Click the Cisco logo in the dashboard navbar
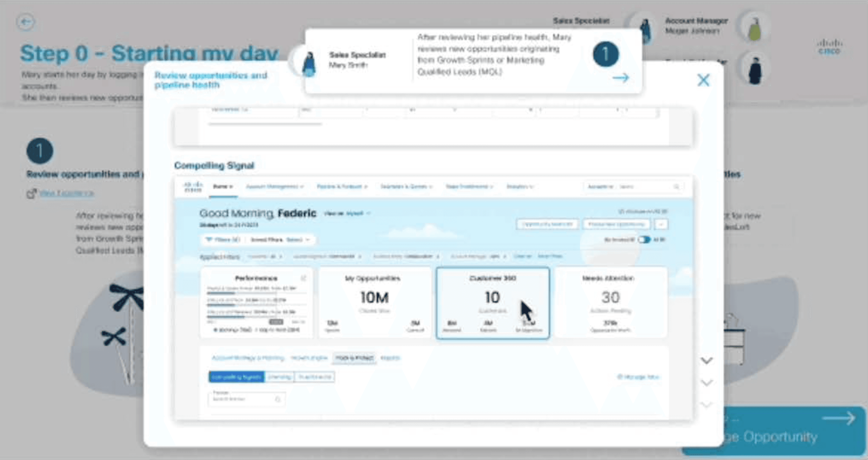 pos(193,187)
